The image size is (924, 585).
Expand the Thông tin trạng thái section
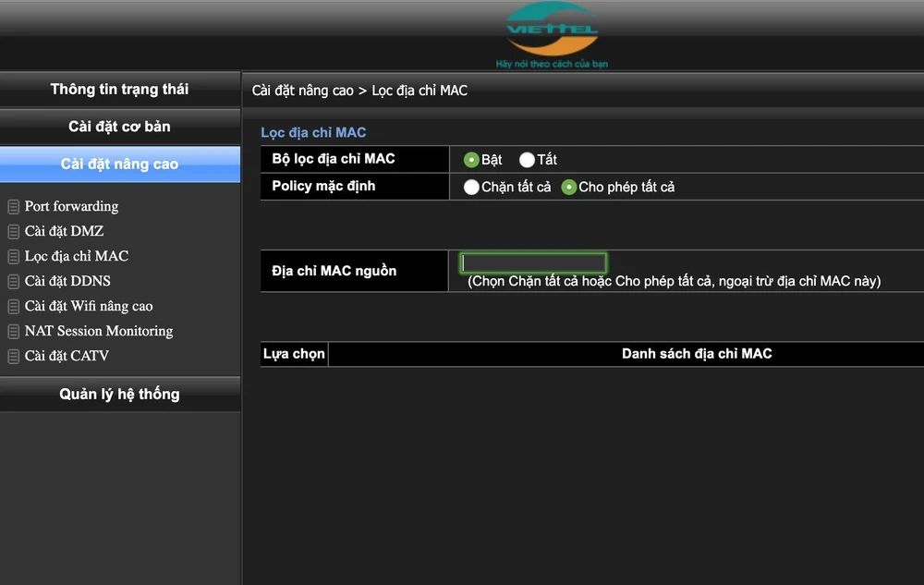(x=119, y=90)
